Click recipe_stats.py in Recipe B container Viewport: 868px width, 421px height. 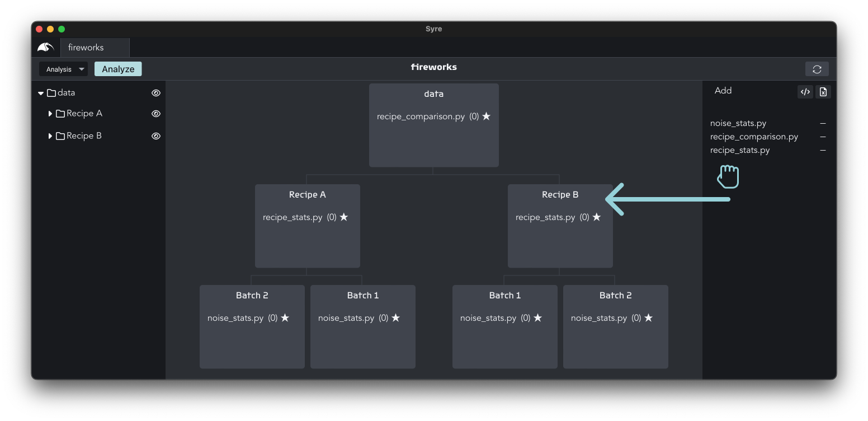pos(545,217)
